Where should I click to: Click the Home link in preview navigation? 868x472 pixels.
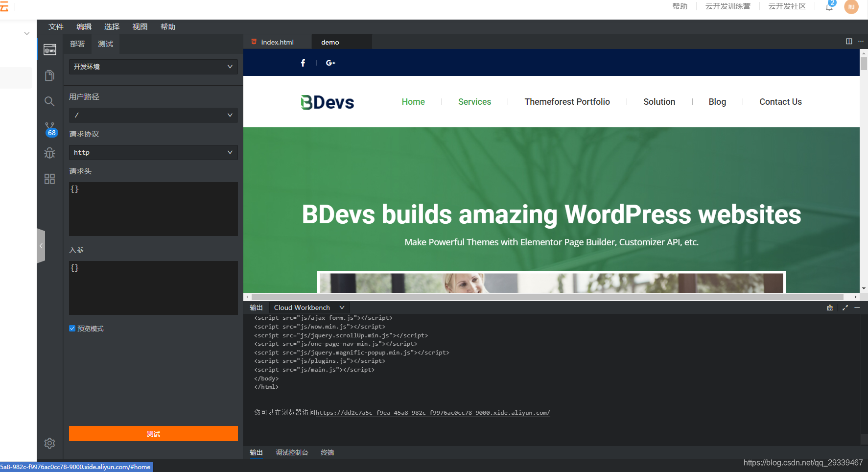pos(413,102)
